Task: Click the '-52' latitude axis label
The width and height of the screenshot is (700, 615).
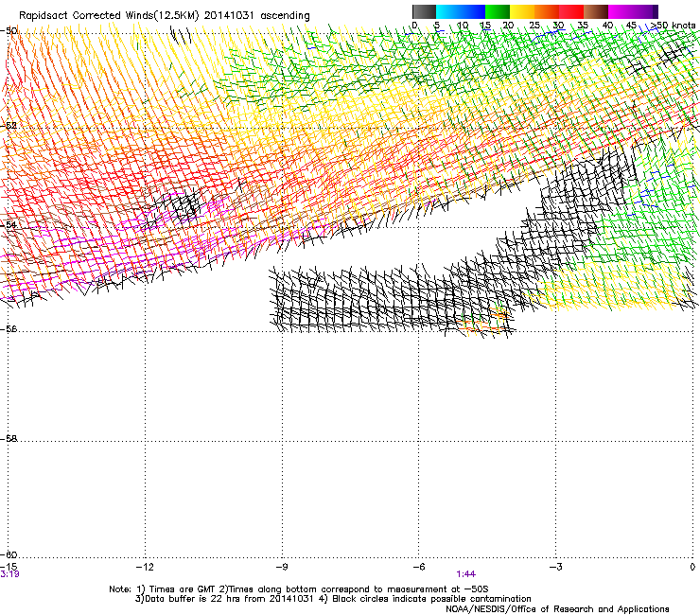Action: pyautogui.click(x=9, y=126)
